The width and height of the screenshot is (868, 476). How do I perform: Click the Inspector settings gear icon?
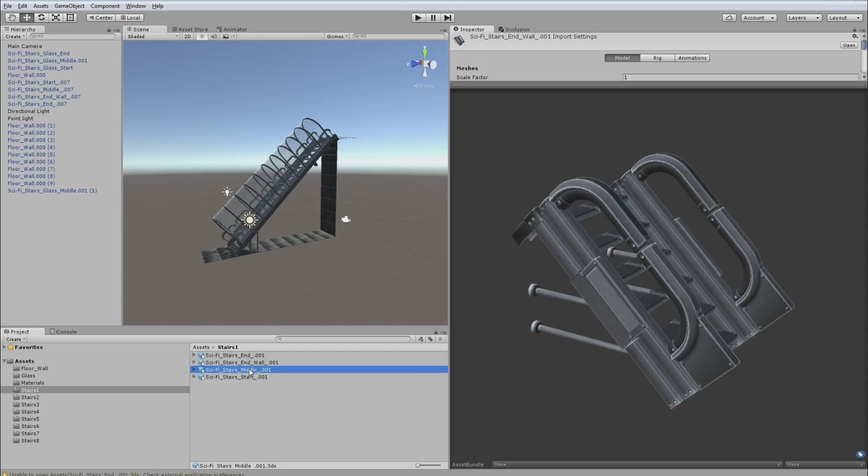coord(855,36)
